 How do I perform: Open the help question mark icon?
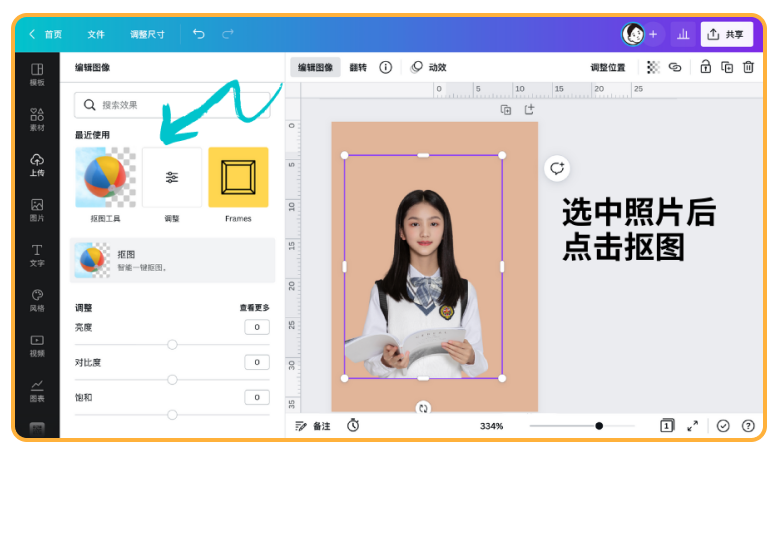click(748, 426)
